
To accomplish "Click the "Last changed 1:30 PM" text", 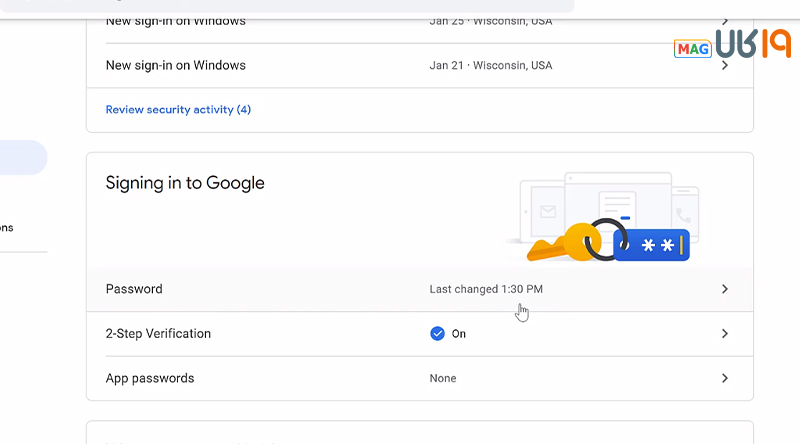I will [486, 289].
